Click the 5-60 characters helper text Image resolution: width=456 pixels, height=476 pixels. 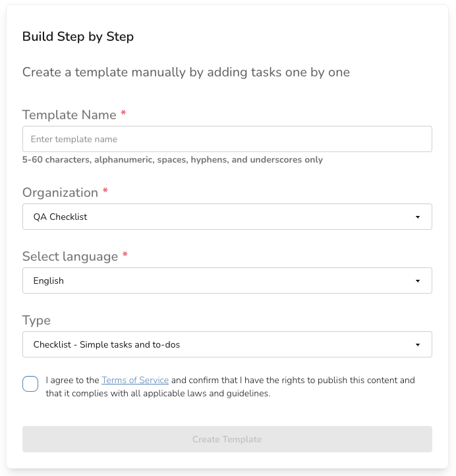click(x=173, y=160)
